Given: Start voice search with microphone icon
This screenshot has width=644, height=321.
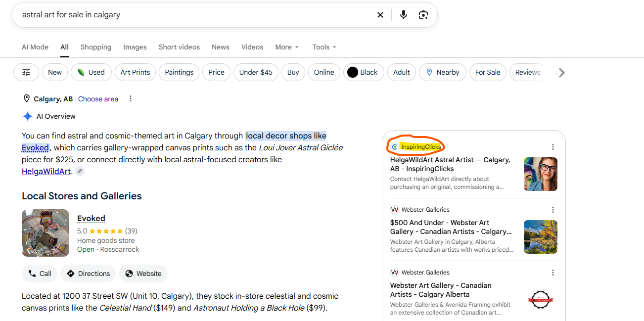Looking at the screenshot, I should 404,15.
